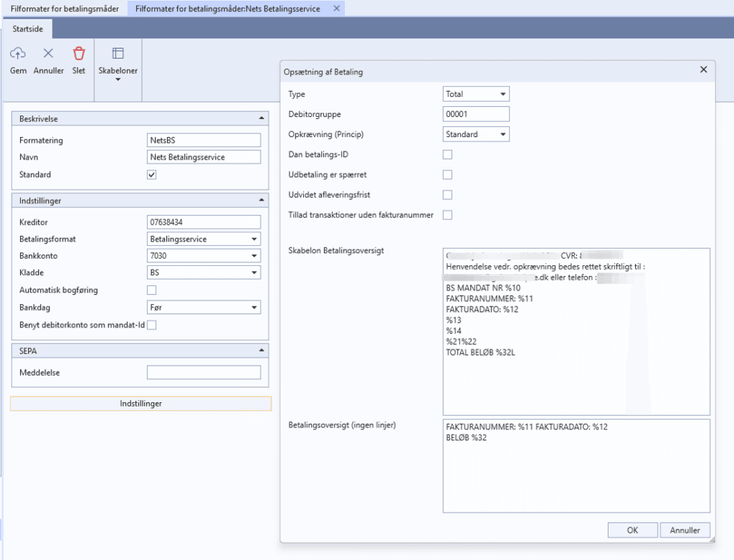Click the wide Indstillinger button
This screenshot has height=560, width=734.
point(141,404)
